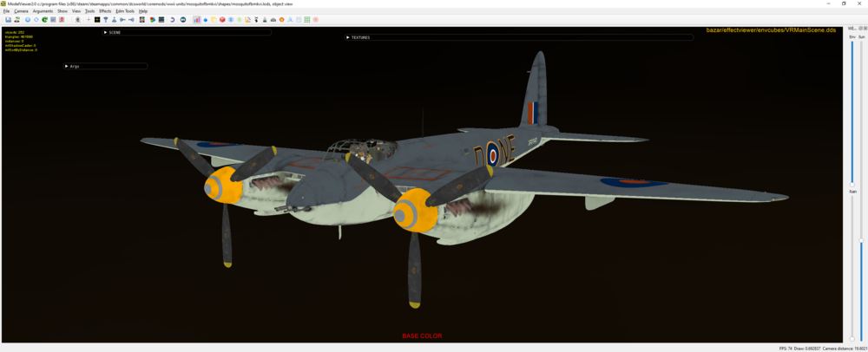Viewport: 868px width, 352px height.
Task: Click the person with green arrow icon
Action: click(16, 19)
